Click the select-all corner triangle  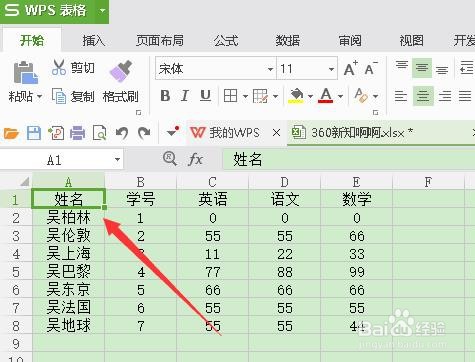click(24, 182)
